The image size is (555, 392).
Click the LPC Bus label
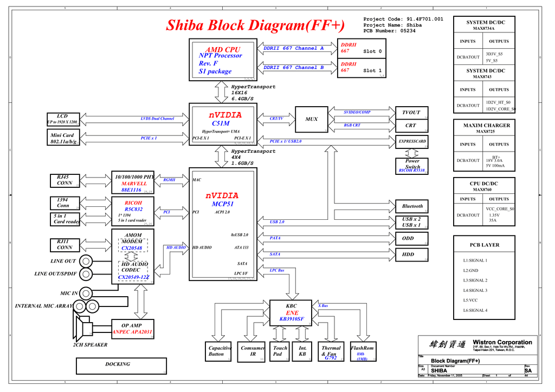[277, 270]
